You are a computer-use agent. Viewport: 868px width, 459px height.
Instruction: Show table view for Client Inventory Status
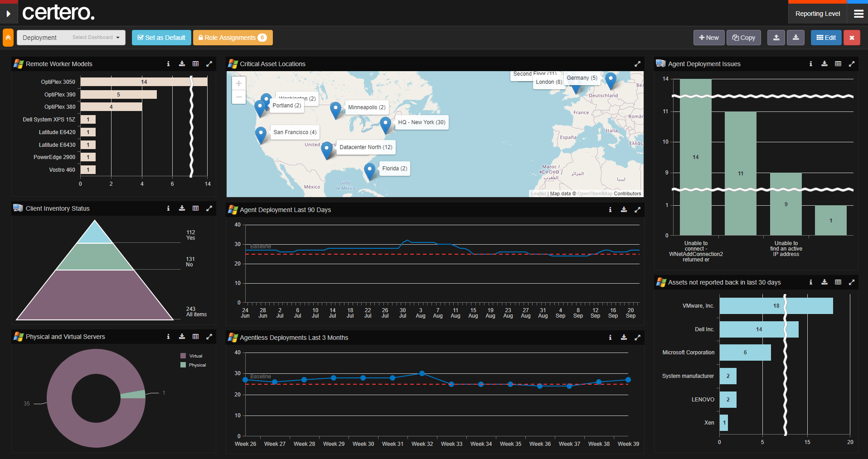coord(195,208)
